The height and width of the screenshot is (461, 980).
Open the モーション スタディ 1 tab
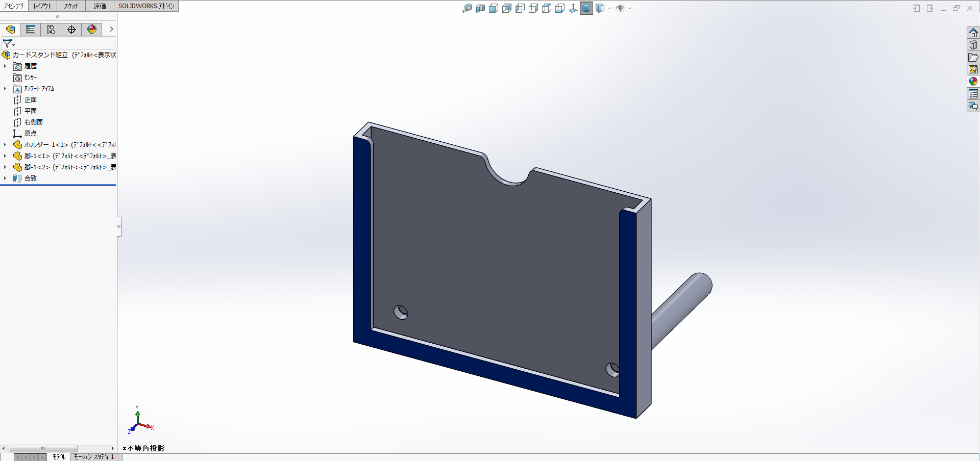94,457
